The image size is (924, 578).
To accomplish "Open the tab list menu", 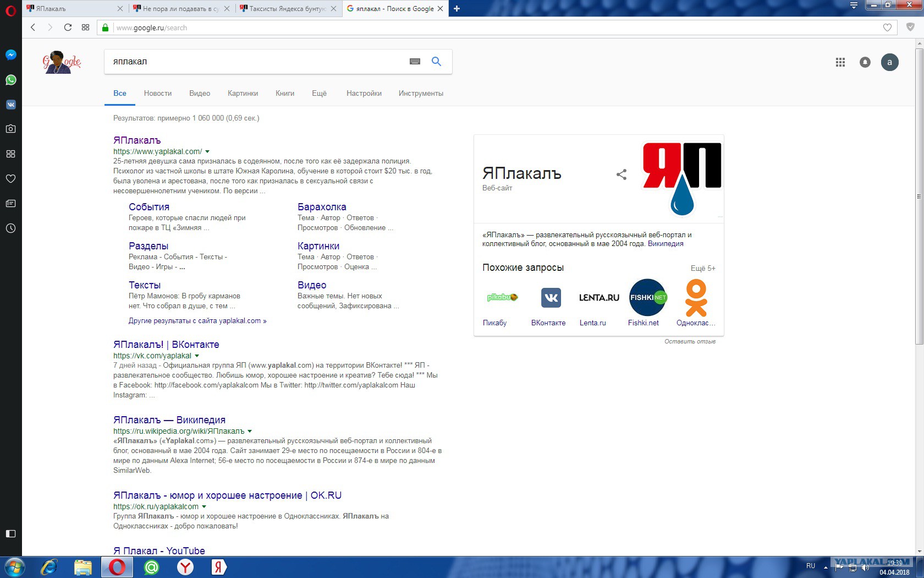I will pyautogui.click(x=854, y=6).
